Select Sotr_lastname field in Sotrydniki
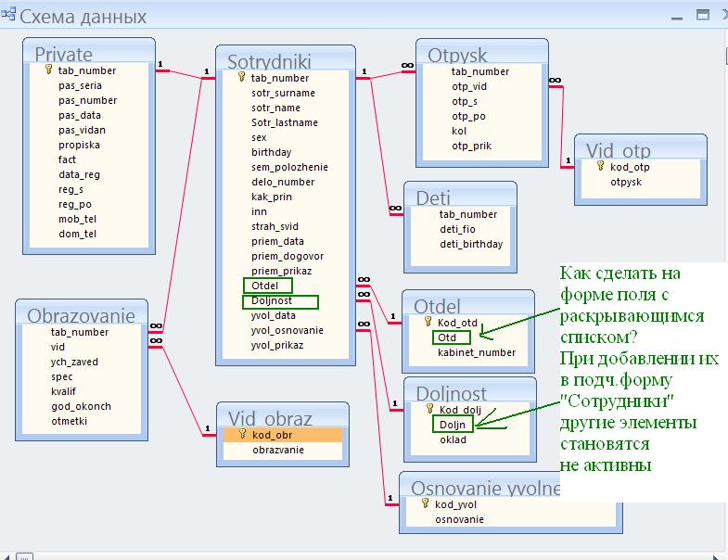728x560 pixels. (x=285, y=122)
